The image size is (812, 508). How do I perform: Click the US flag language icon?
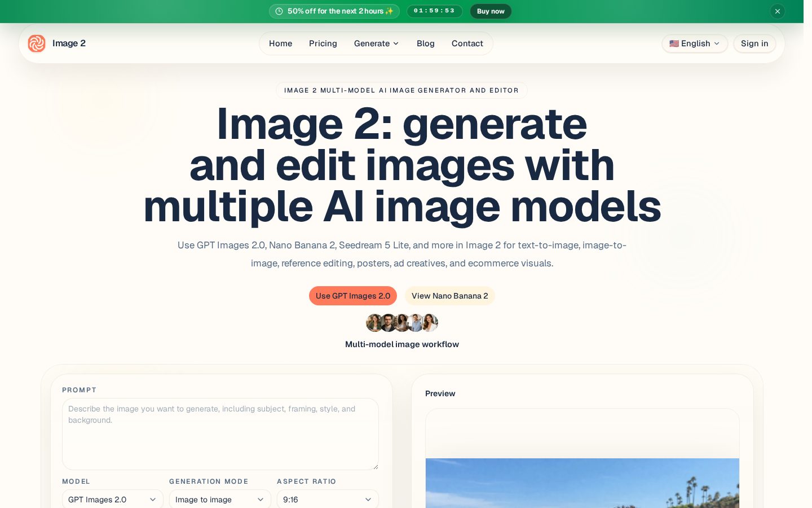[674, 43]
